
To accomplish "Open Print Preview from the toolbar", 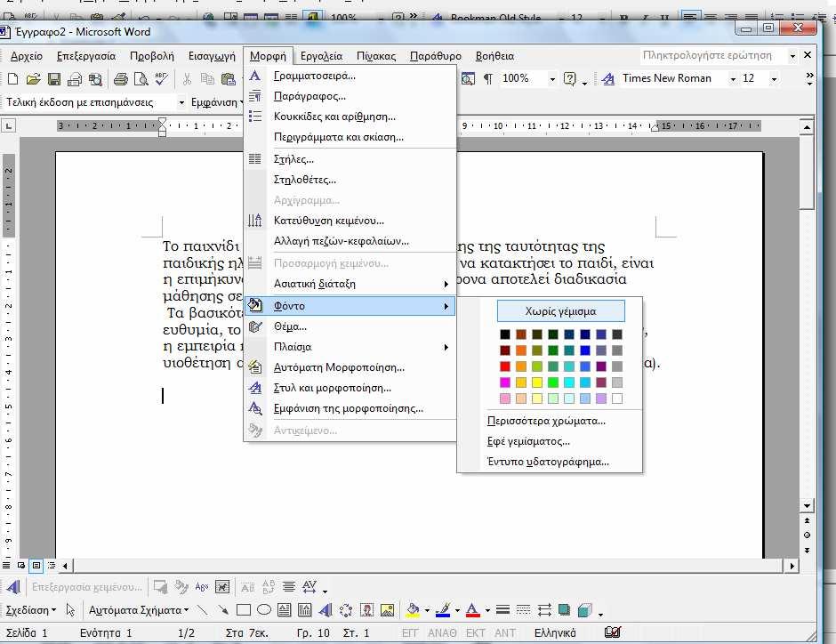I will coord(141,79).
